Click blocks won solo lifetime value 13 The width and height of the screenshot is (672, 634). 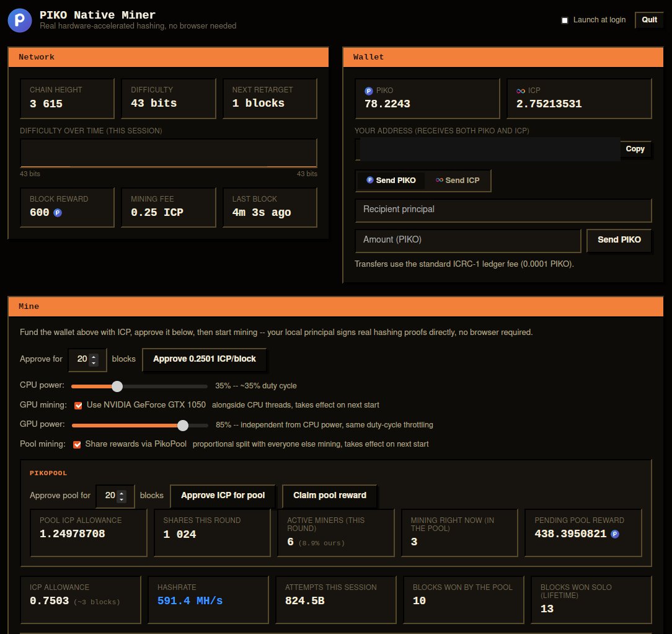(547, 609)
